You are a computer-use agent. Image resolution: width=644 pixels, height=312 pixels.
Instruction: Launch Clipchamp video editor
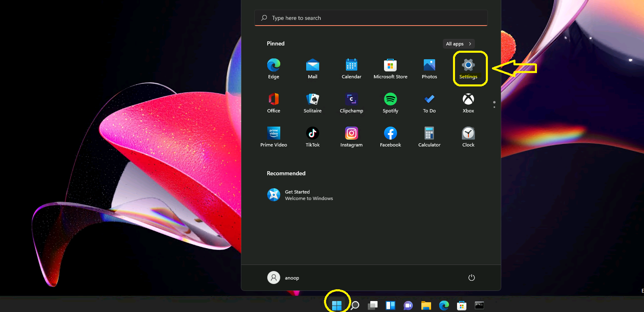click(x=352, y=103)
